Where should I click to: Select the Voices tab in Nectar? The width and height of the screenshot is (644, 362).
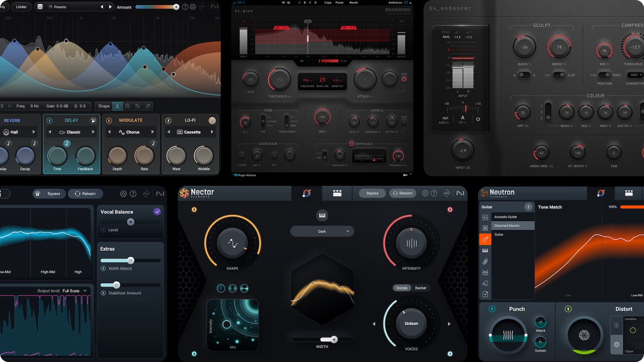(402, 288)
